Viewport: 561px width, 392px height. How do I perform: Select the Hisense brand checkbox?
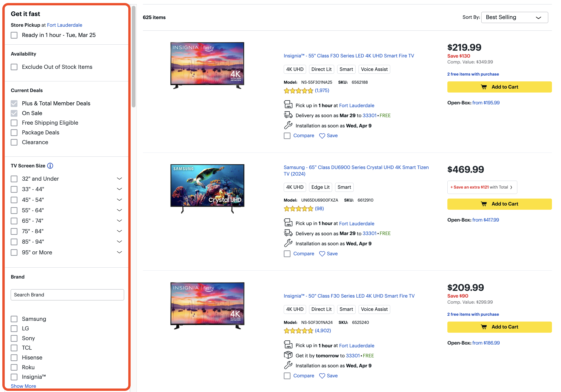tap(14, 358)
